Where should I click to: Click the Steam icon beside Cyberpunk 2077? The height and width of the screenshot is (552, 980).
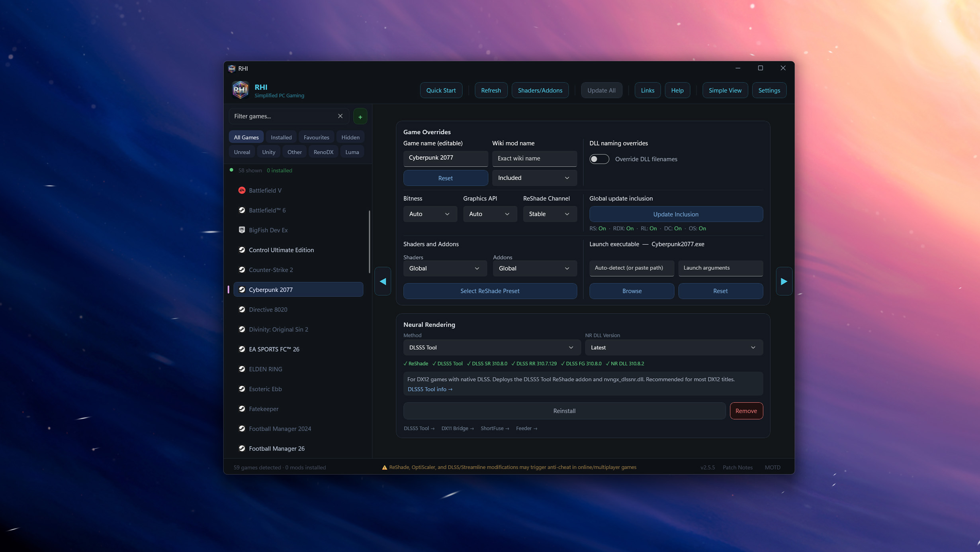point(242,290)
